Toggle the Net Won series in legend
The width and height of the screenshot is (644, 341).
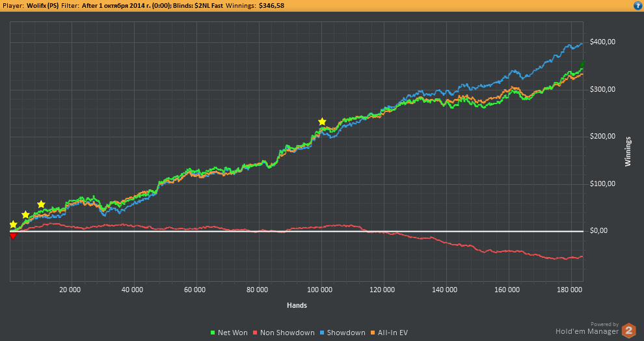229,333
